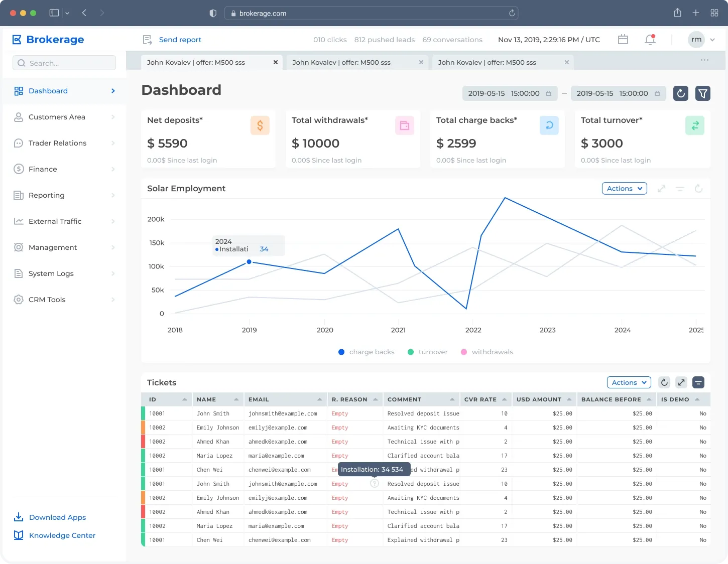Click the tabs overflow ellipsis
Screen dimensions: 728x564
(705, 60)
